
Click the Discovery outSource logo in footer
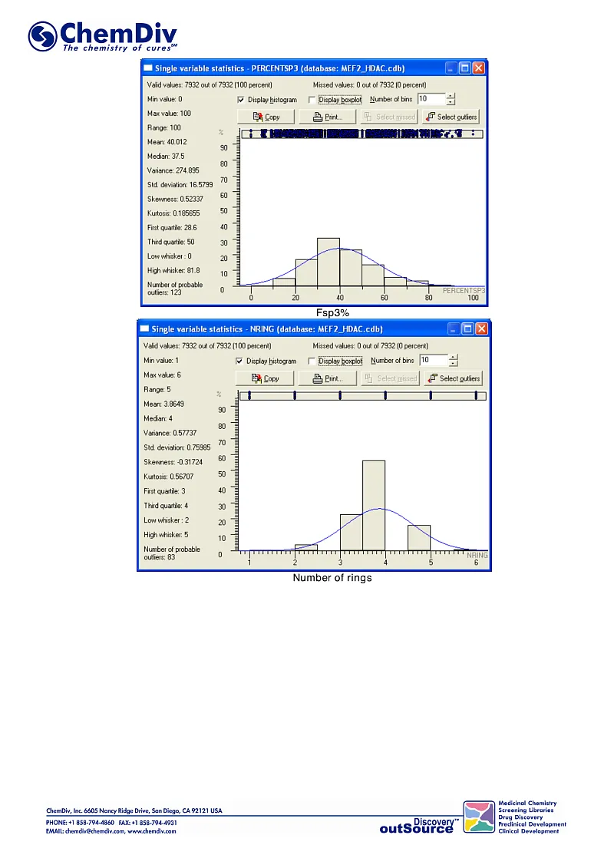click(x=419, y=824)
